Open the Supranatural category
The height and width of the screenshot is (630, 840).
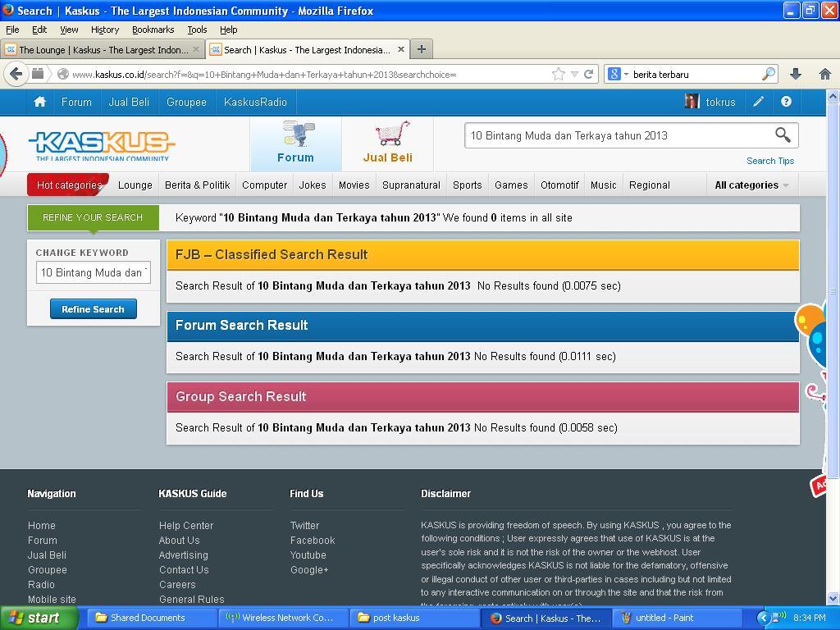pyautogui.click(x=412, y=185)
